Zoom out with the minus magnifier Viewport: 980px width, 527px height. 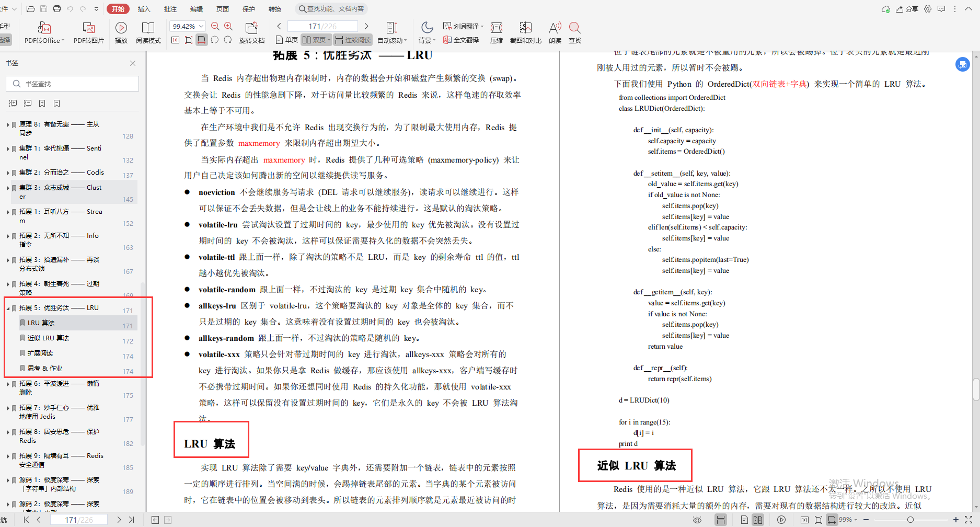click(x=215, y=26)
